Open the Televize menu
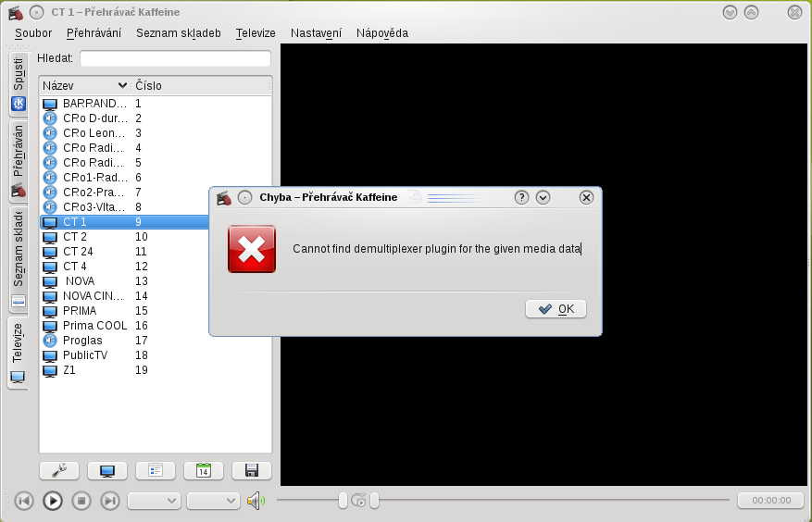Image resolution: width=812 pixels, height=522 pixels. click(x=256, y=33)
